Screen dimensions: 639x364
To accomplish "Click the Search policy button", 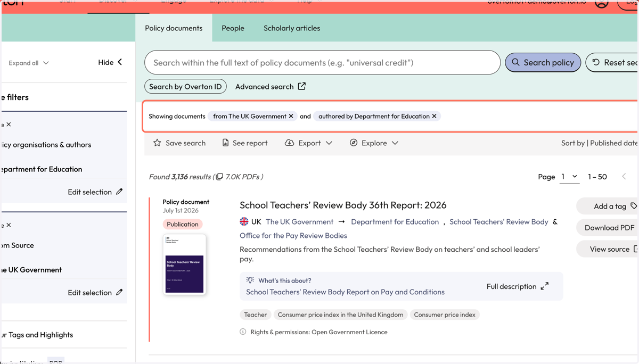I will 543,62.
